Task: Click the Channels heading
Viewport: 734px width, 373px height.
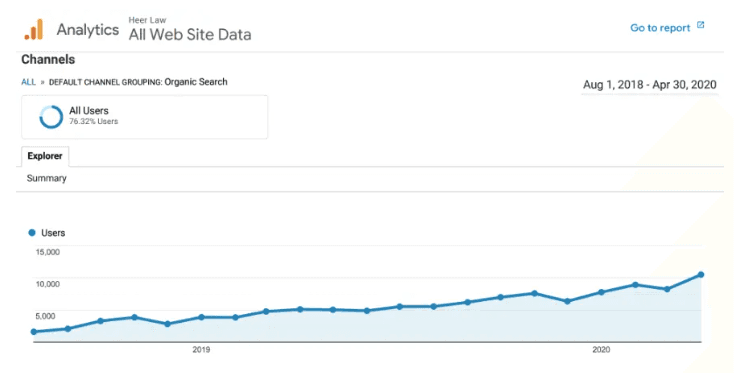Action: click(48, 59)
